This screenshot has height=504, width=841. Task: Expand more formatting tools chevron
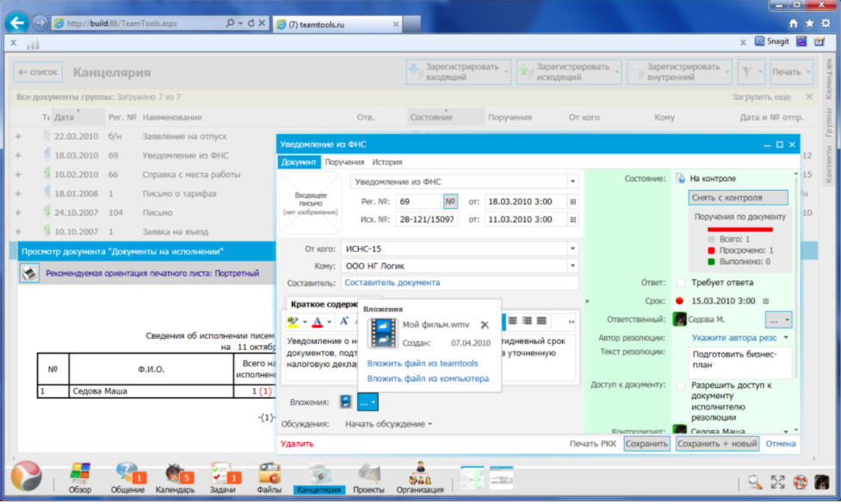[x=572, y=322]
